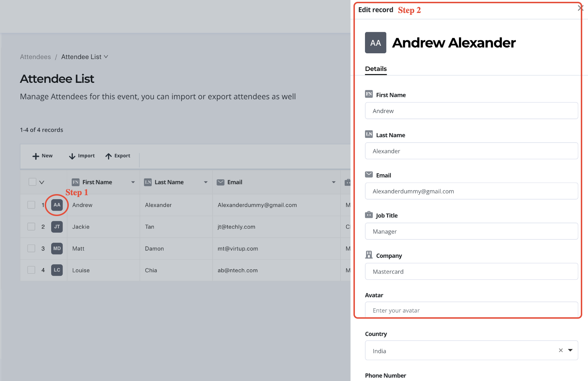
Task: Click the building icon next to Company
Action: pos(369,255)
